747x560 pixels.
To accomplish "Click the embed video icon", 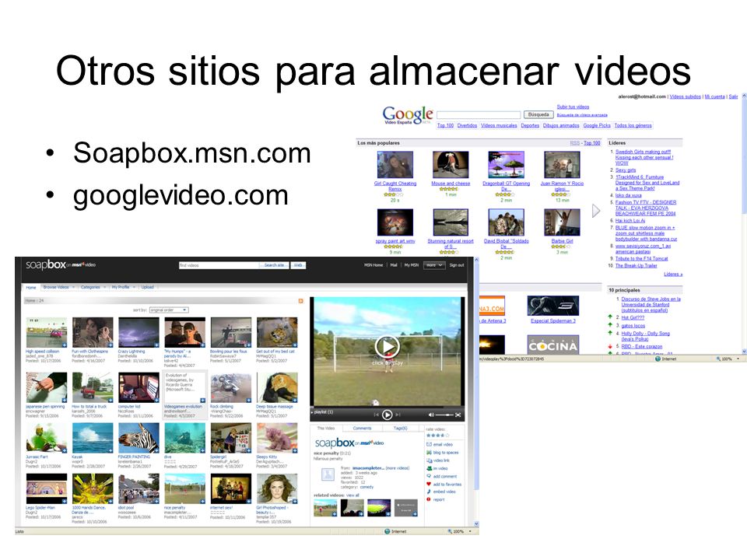I will click(x=429, y=492).
